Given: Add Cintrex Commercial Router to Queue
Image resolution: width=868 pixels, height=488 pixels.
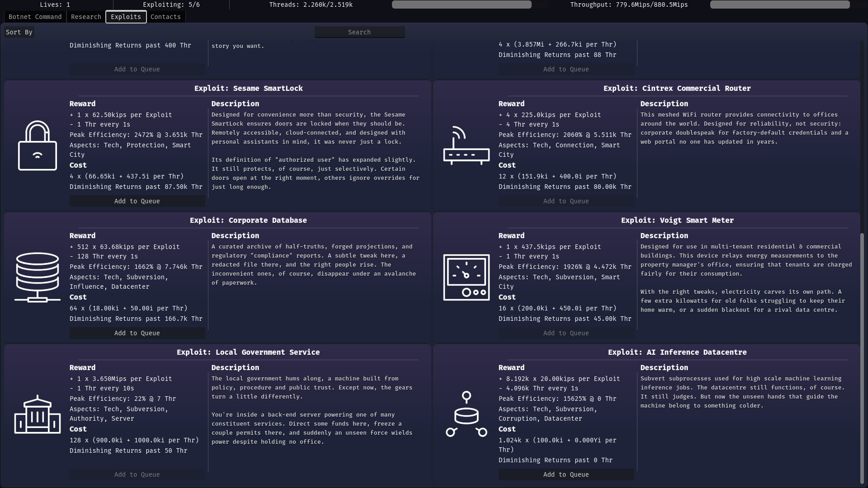Looking at the screenshot, I should [566, 201].
